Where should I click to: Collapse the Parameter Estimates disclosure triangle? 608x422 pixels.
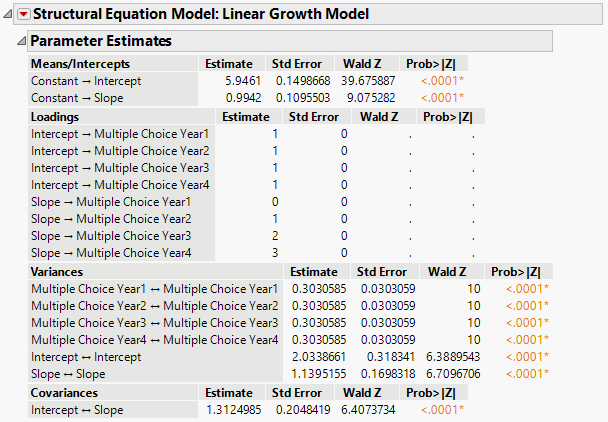click(x=21, y=41)
